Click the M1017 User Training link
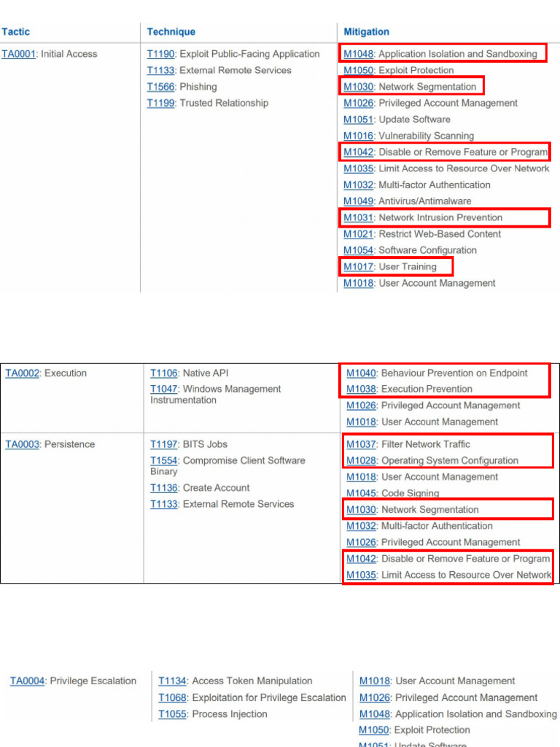The height and width of the screenshot is (747, 560). click(x=359, y=266)
